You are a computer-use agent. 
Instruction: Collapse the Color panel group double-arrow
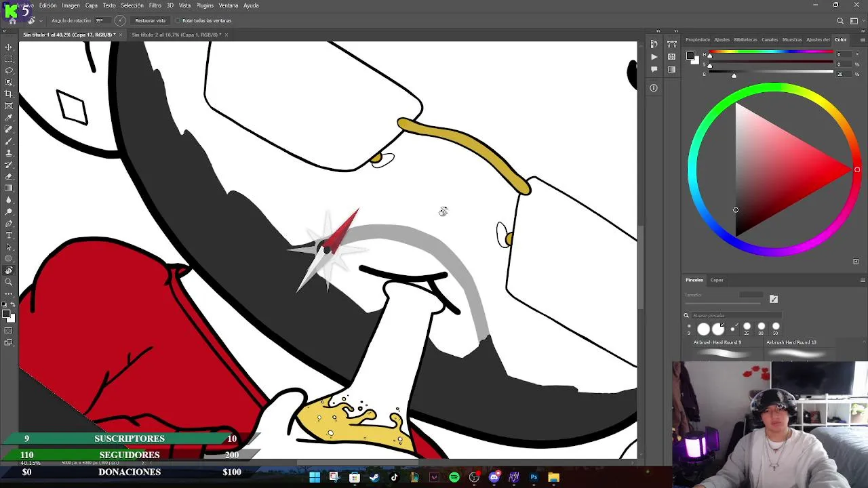pos(863,30)
